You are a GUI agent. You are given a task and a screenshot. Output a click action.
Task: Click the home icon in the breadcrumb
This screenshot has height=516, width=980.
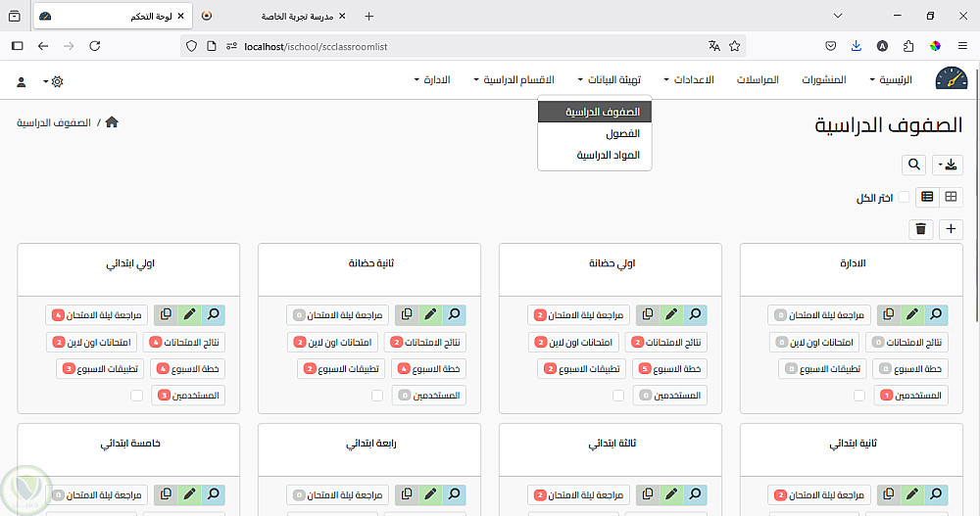click(112, 122)
